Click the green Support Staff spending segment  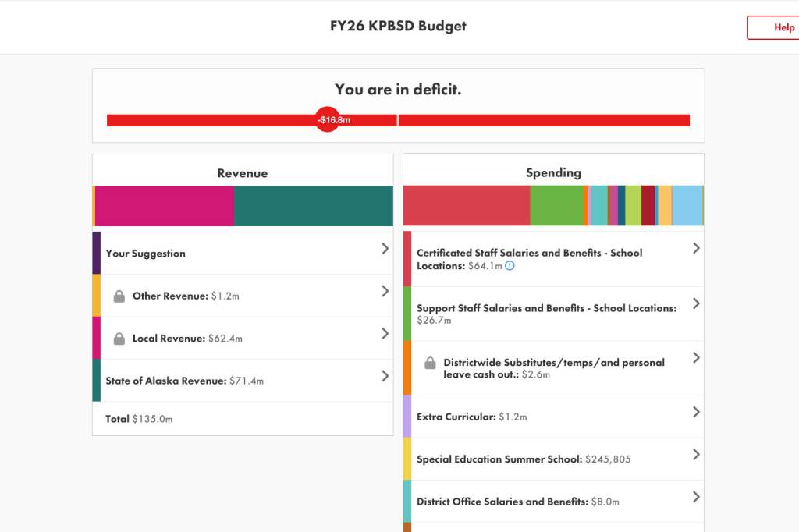556,206
